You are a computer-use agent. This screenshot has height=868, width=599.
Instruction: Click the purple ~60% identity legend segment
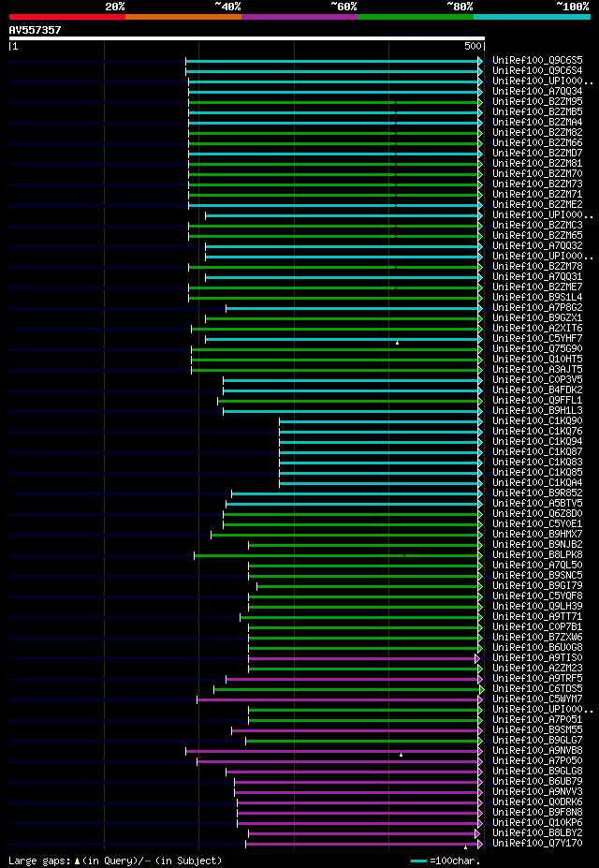pyautogui.click(x=299, y=17)
